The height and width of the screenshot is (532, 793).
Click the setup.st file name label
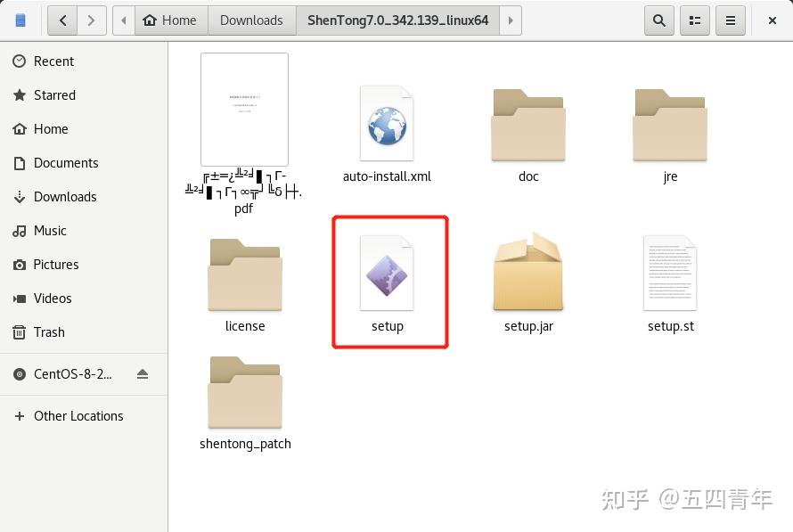[671, 326]
